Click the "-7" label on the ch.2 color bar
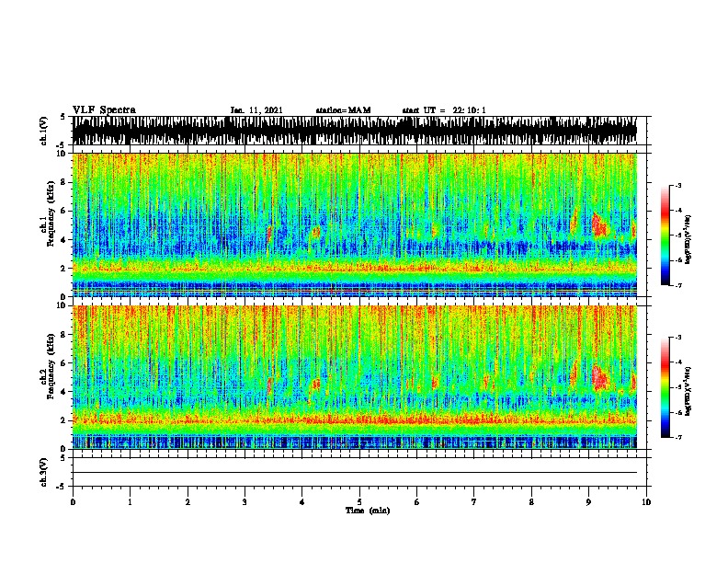 point(677,437)
